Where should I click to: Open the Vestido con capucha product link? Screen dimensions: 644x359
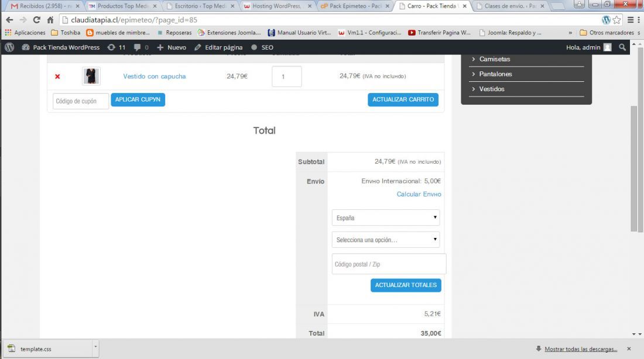155,77
